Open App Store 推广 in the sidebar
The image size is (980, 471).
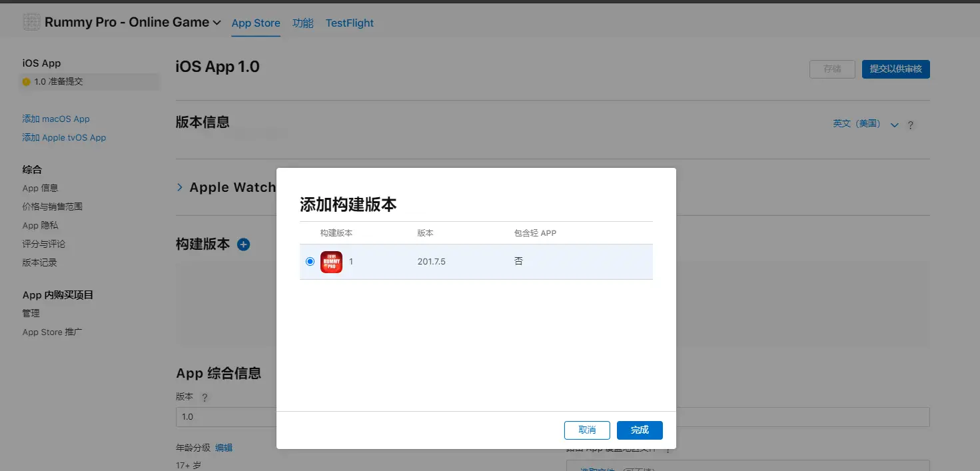click(x=53, y=332)
